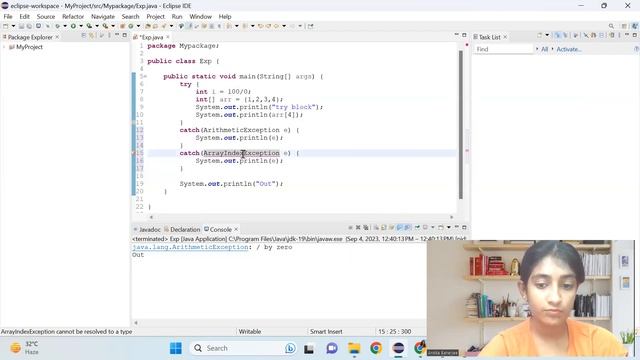Toggle Show Console on standard output change
Viewport: 640px width, 360px height.
(400, 227)
